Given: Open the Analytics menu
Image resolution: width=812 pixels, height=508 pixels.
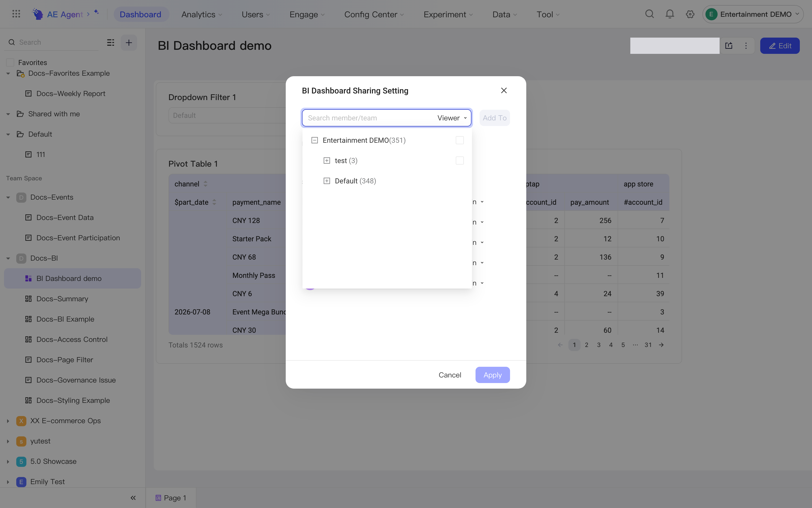Looking at the screenshot, I should [202, 14].
